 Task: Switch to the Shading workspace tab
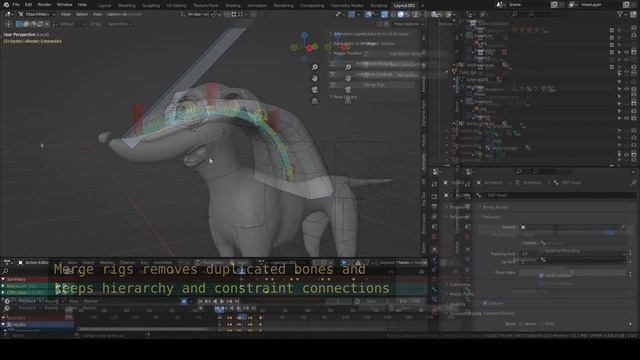233,6
